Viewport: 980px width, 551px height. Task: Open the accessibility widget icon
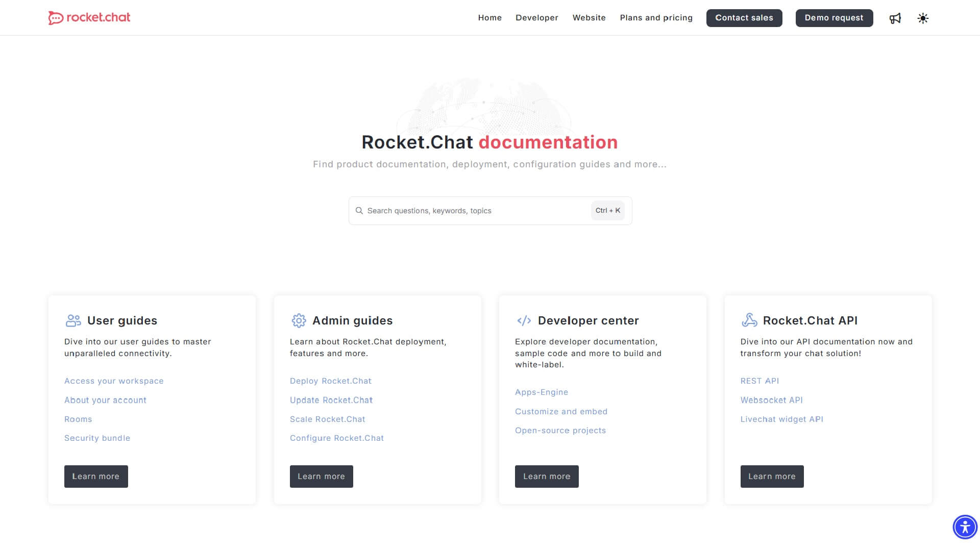(965, 527)
